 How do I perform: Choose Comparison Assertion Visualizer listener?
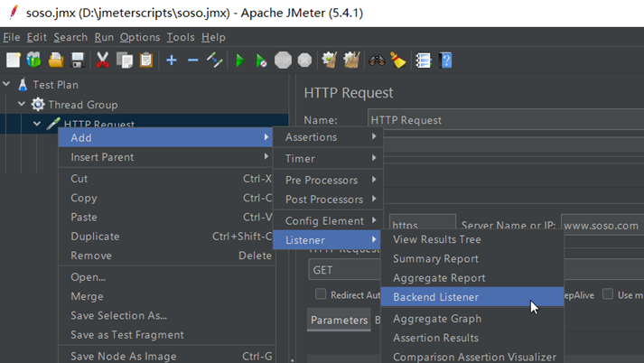coord(472,356)
